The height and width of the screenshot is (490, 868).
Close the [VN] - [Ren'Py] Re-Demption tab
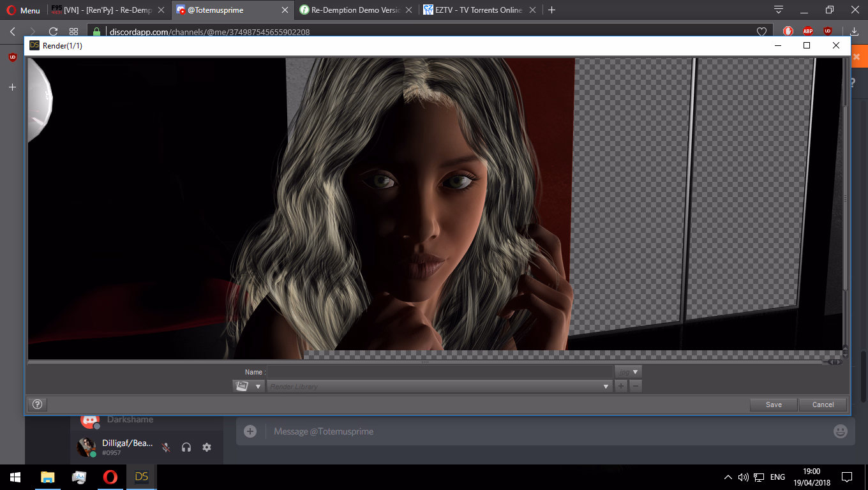(x=162, y=10)
